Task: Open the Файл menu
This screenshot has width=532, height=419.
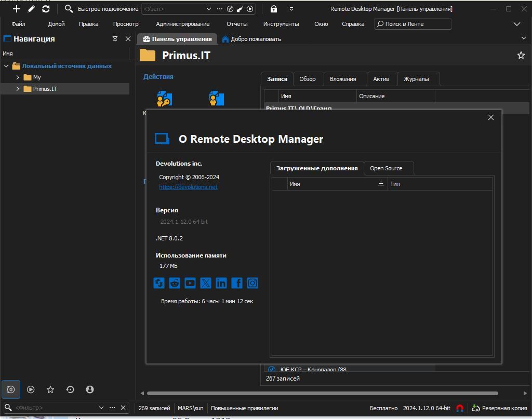Action: [18, 24]
